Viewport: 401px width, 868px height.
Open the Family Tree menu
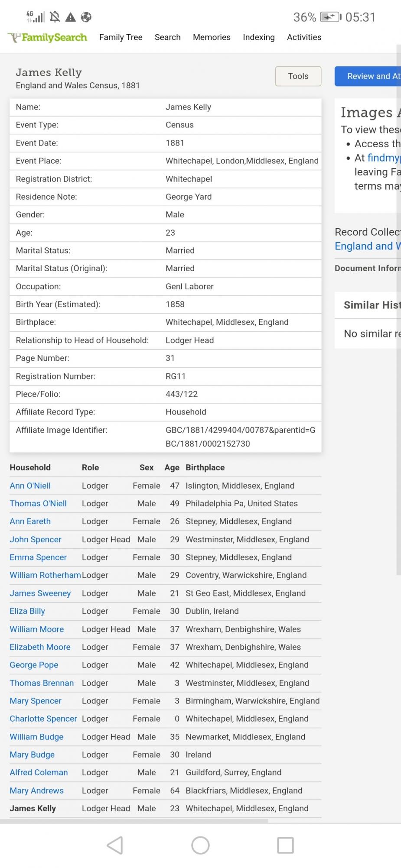(121, 37)
